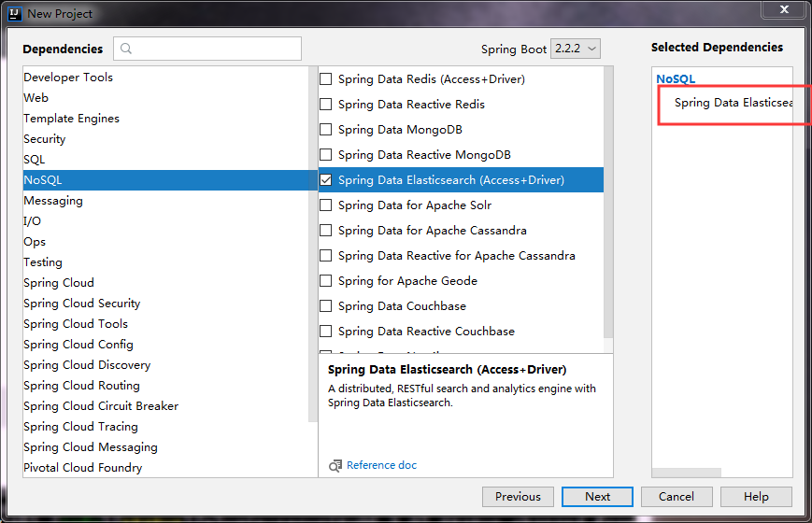The height and width of the screenshot is (523, 812).
Task: Open the Spring Cloud category
Action: [165, 283]
